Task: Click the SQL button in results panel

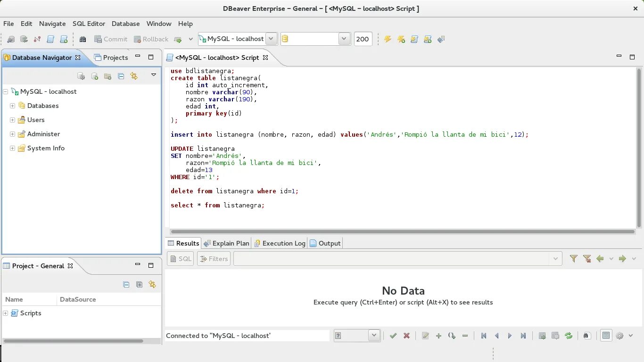Action: point(180,259)
